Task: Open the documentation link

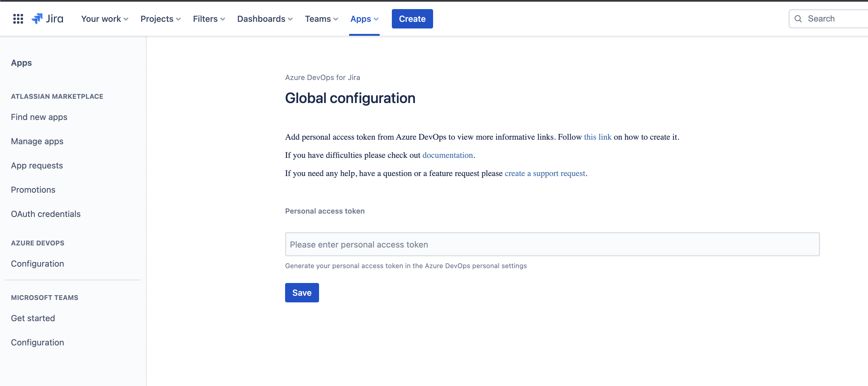Action: point(448,155)
